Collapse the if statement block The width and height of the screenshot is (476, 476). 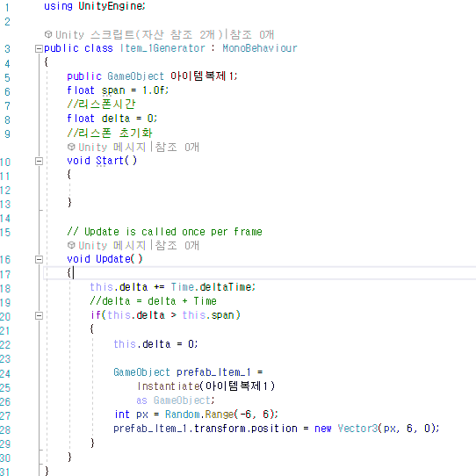[39, 315]
